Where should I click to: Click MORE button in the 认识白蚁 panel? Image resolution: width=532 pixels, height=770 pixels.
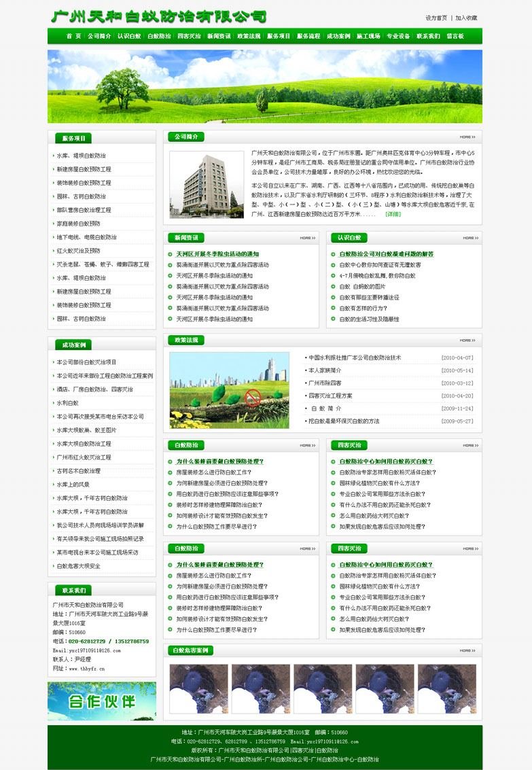click(470, 238)
